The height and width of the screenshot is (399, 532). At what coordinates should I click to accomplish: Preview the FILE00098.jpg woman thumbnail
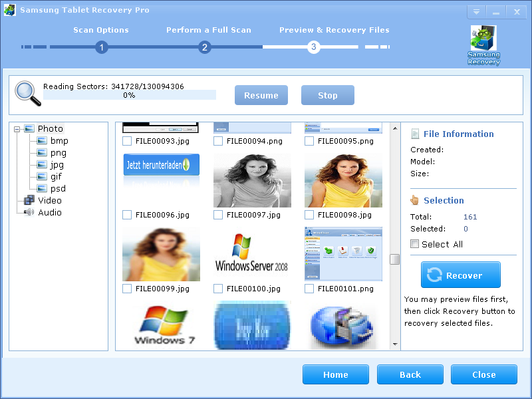[343, 180]
